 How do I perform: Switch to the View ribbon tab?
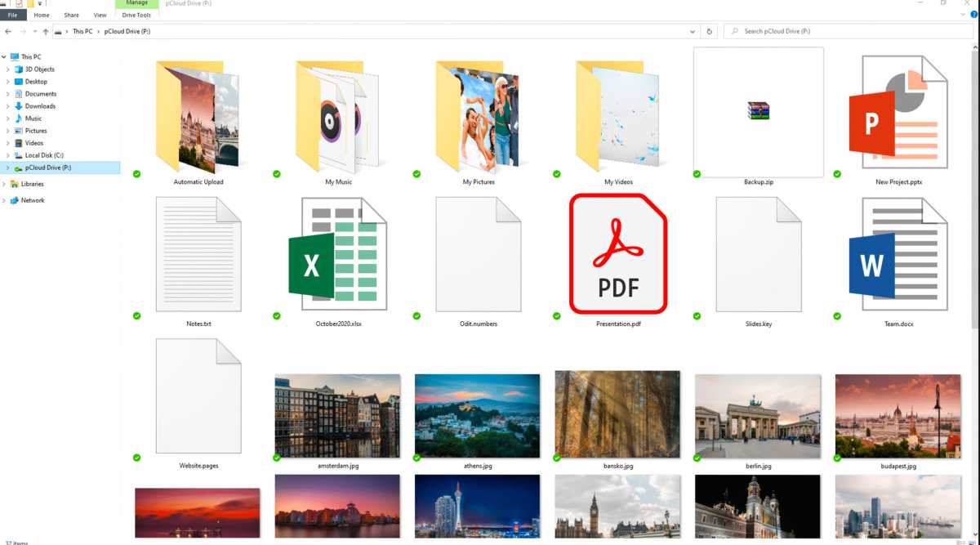(x=100, y=15)
